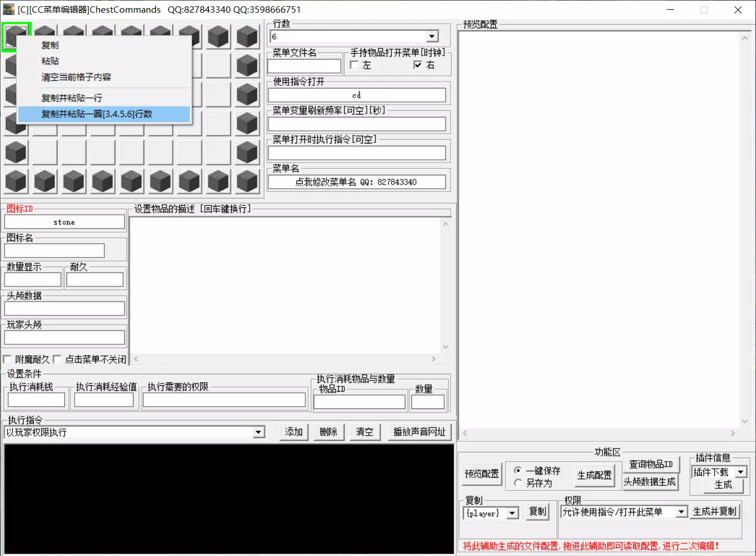
Task: Click the 生成并复制 button
Action: [715, 511]
